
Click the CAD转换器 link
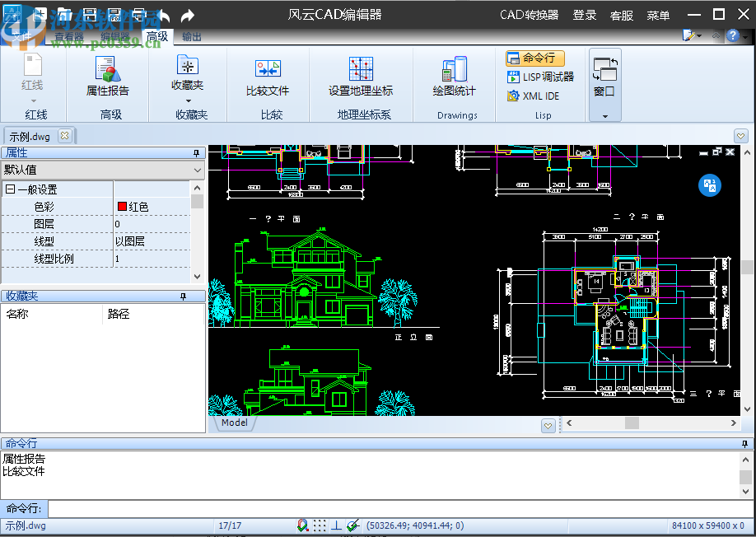point(529,15)
